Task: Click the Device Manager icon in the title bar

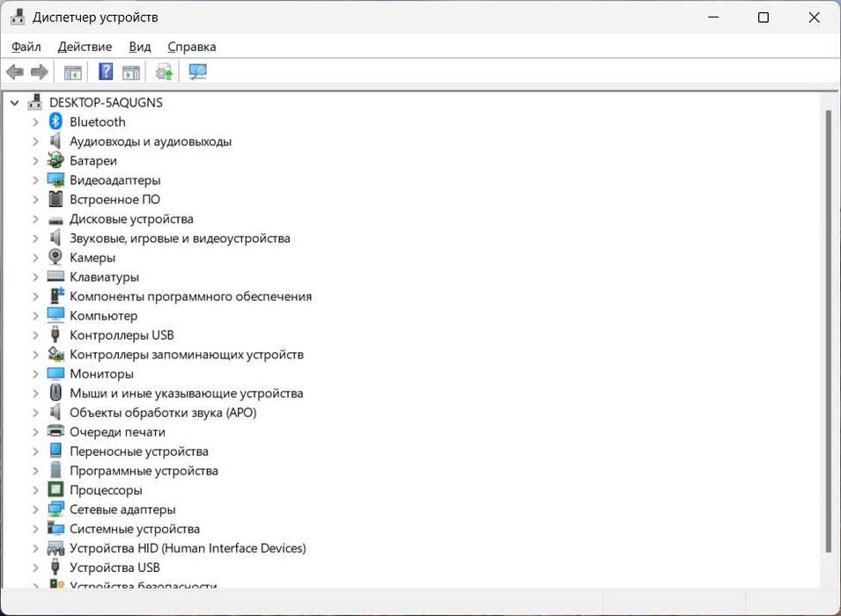Action: [x=18, y=17]
